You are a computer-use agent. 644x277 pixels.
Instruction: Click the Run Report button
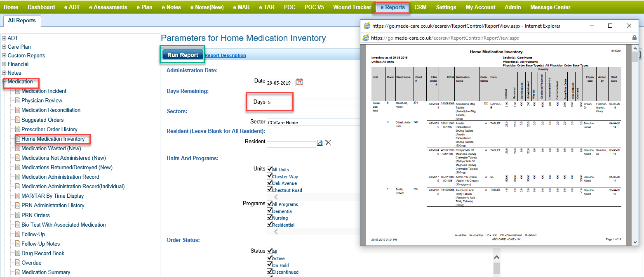pyautogui.click(x=183, y=55)
